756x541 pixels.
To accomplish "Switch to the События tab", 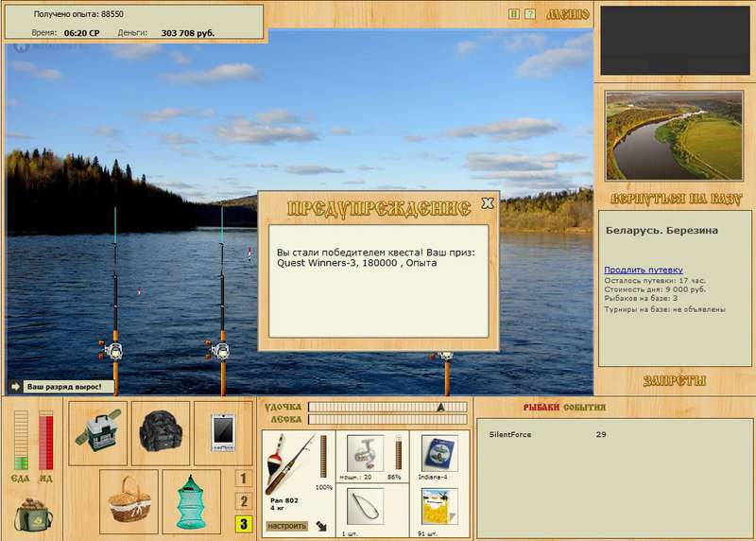I will 584,408.
